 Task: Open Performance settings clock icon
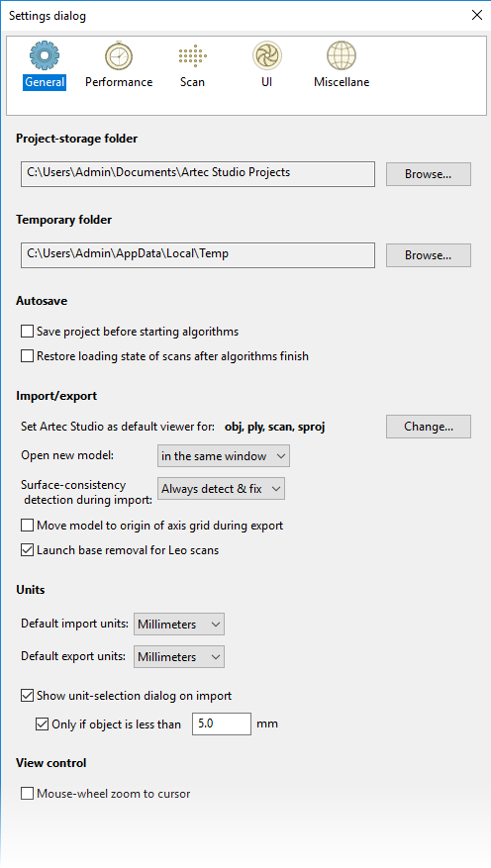119,55
